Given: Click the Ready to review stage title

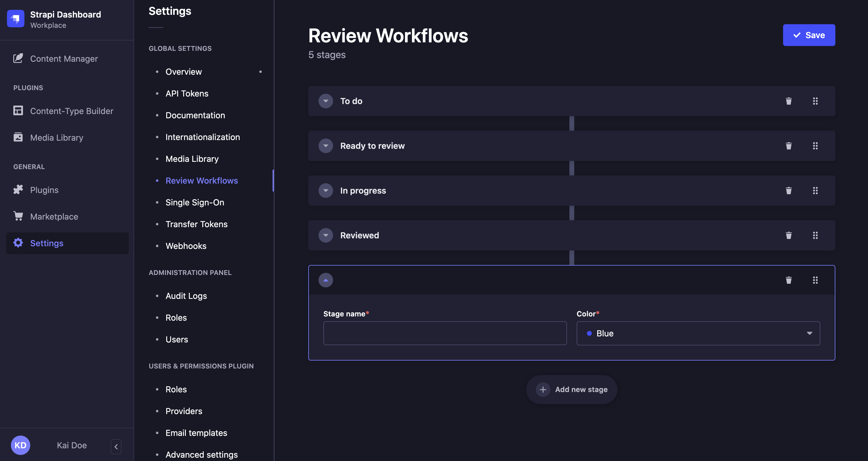Looking at the screenshot, I should (372, 146).
